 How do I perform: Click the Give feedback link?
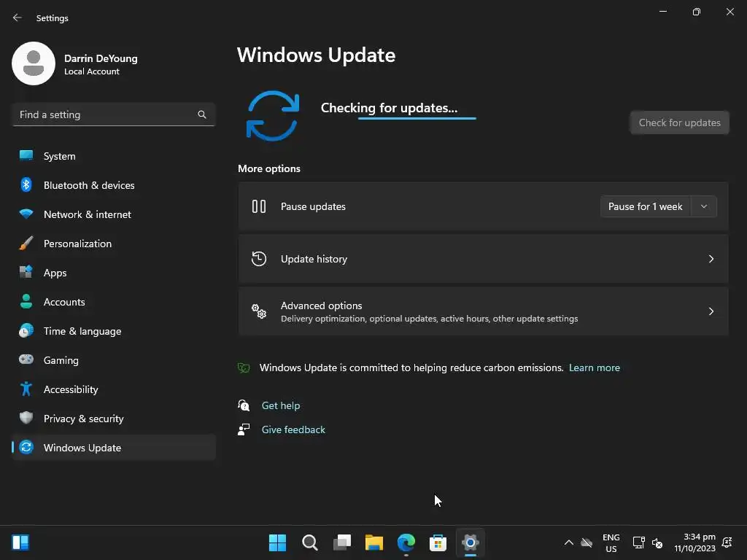click(293, 429)
